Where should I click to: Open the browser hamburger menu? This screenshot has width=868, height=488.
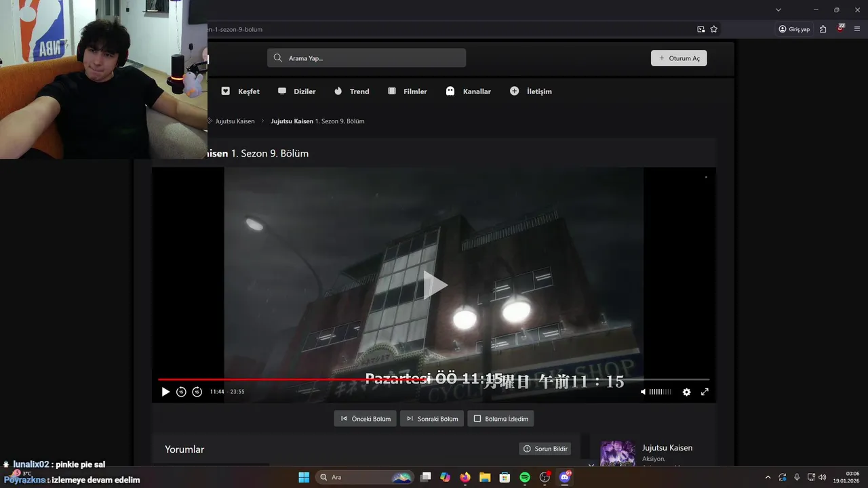(x=858, y=29)
